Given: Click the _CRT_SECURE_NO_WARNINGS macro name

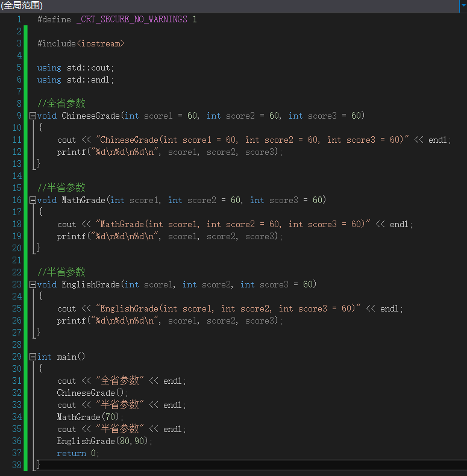Looking at the screenshot, I should (132, 20).
